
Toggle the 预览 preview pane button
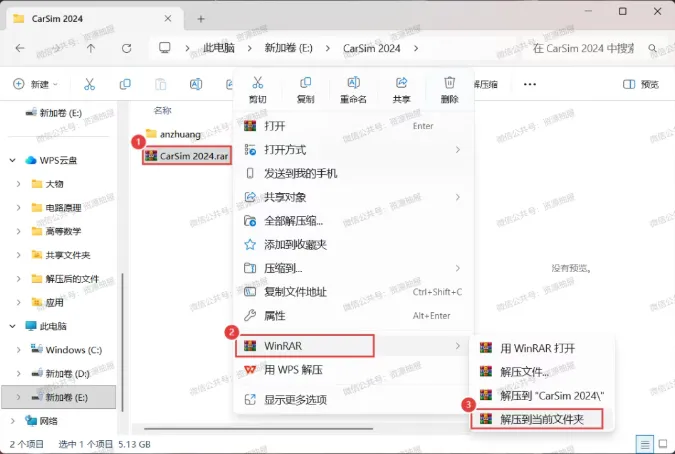(641, 84)
